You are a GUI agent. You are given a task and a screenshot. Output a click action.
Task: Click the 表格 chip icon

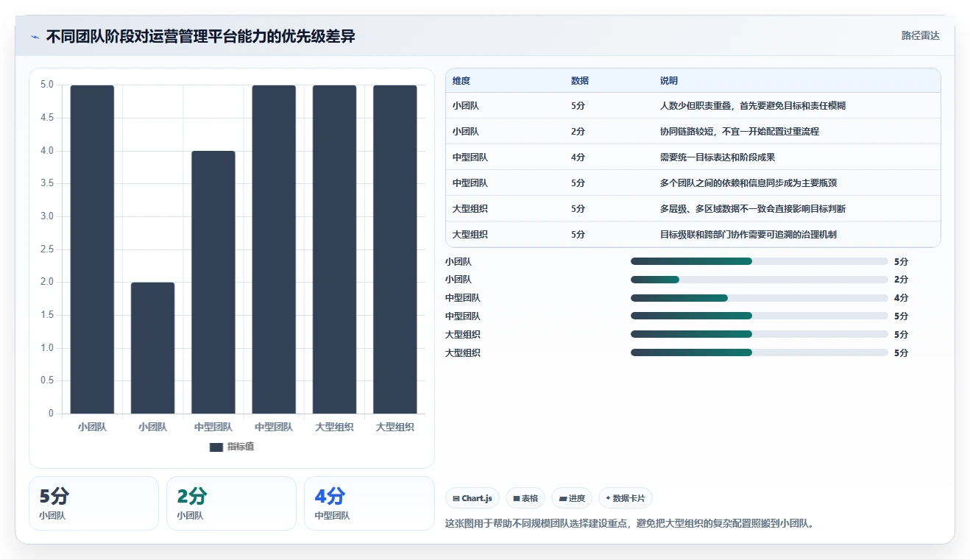click(517, 498)
